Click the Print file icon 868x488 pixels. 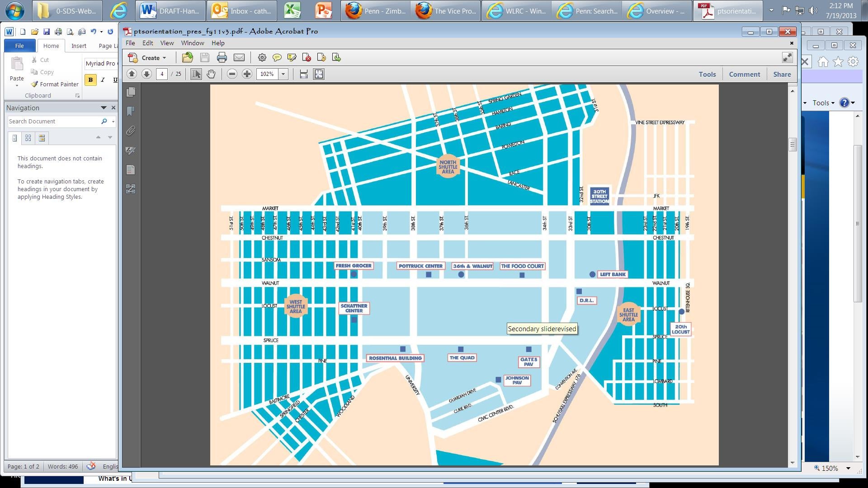tap(222, 57)
